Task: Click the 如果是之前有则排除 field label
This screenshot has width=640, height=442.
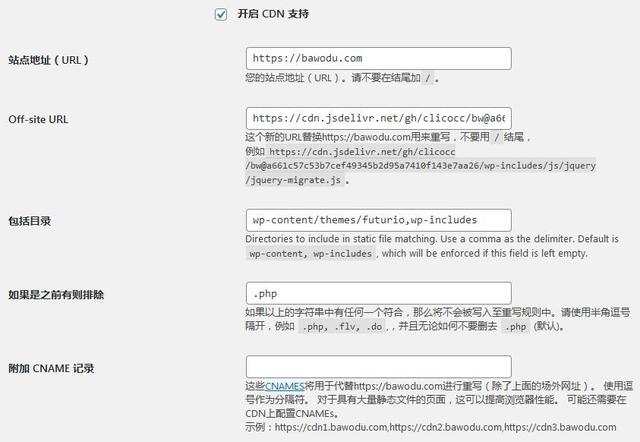Action: coord(56,294)
